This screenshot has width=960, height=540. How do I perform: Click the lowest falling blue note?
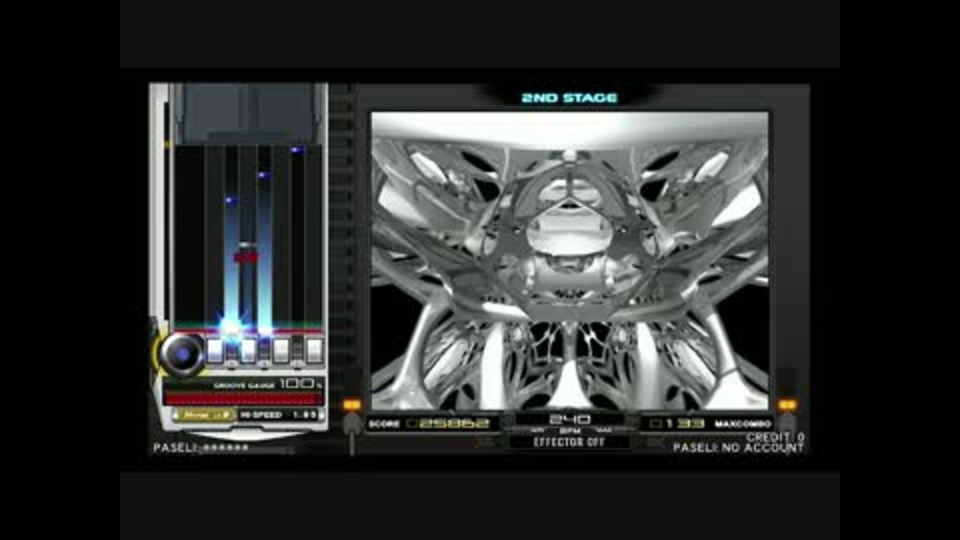click(230, 200)
